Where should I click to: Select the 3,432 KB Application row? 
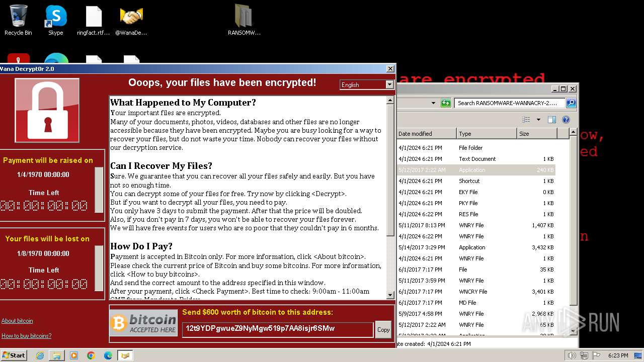pyautogui.click(x=476, y=247)
